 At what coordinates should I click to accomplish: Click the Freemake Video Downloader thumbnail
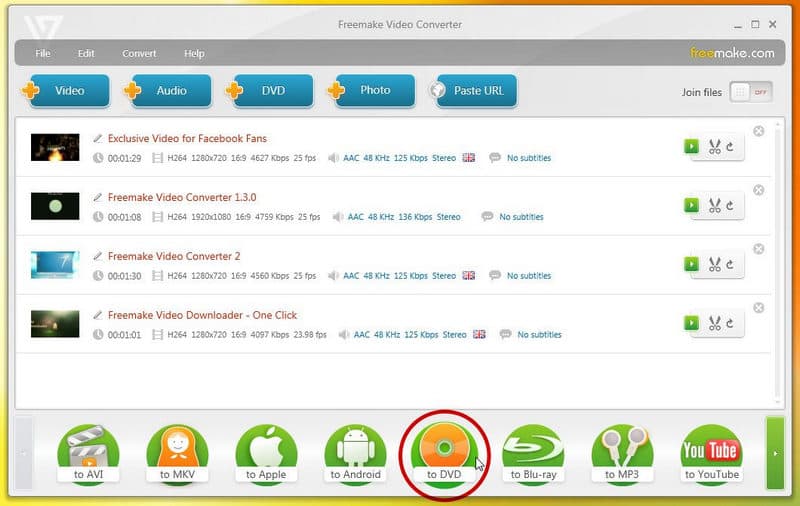pyautogui.click(x=55, y=323)
